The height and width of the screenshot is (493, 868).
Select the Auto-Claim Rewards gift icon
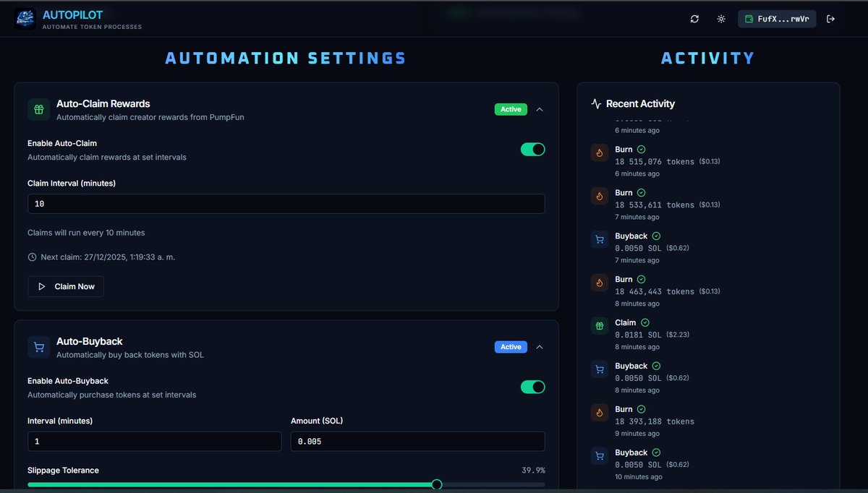[x=38, y=109]
